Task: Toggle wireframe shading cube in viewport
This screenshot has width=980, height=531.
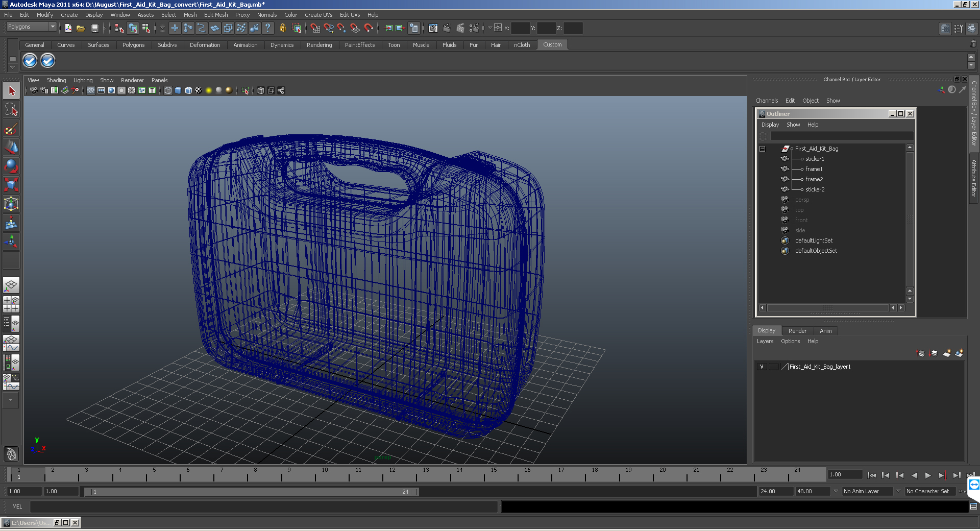Action: [x=168, y=90]
